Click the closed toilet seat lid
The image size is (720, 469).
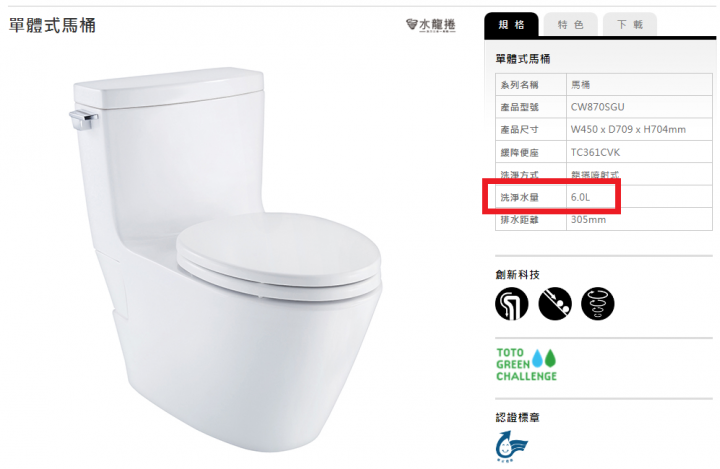279,250
